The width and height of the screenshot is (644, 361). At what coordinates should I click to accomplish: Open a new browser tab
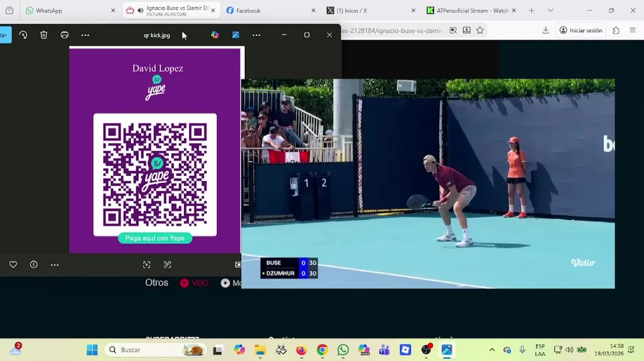click(531, 11)
